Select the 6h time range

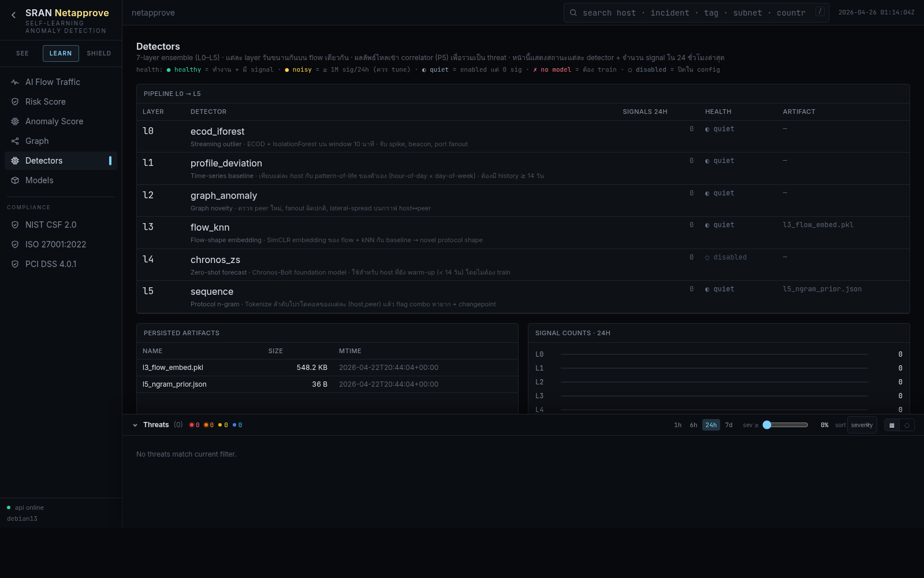(x=694, y=425)
